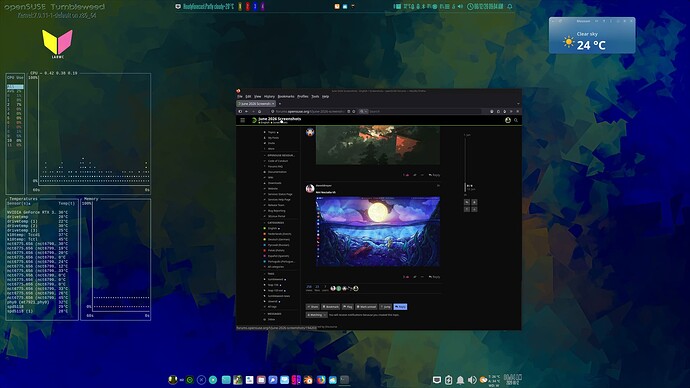Click the June 2026 Screenshots topic title
Image resolution: width=690 pixels, height=388 pixels.
[280, 118]
